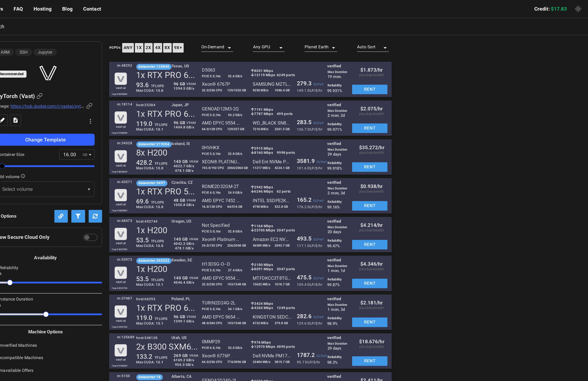Screen dimensions: 588x381
Task: Click the Recommended template badge
Action: [12, 74]
